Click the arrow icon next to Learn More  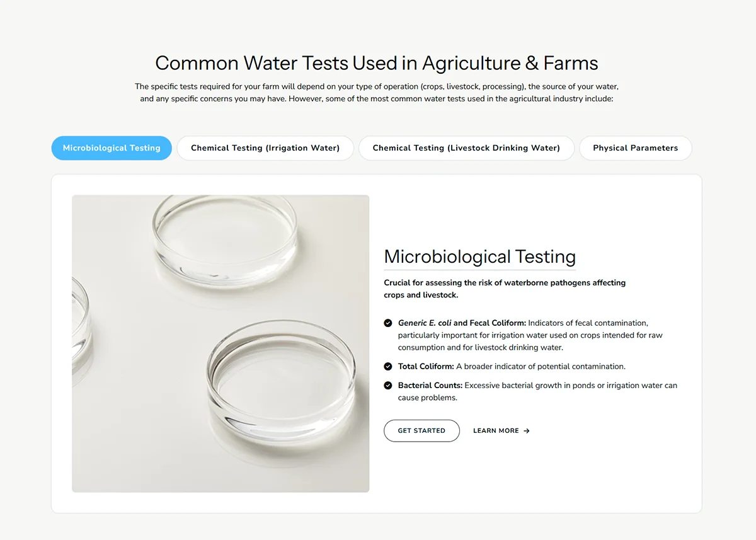(x=527, y=431)
